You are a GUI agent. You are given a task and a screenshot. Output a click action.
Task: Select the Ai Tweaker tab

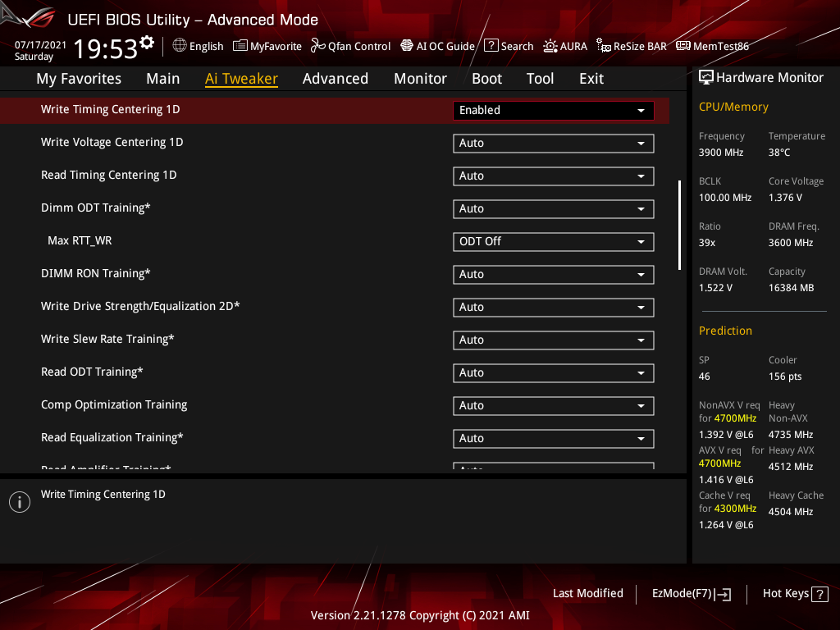click(241, 79)
